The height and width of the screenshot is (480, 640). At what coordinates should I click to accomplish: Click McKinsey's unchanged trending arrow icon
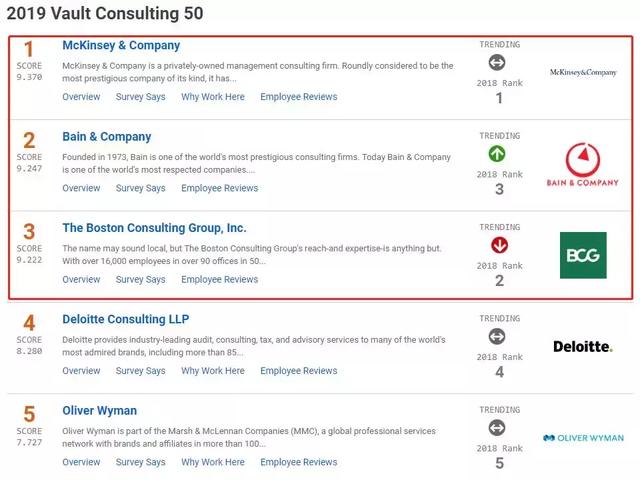click(497, 62)
